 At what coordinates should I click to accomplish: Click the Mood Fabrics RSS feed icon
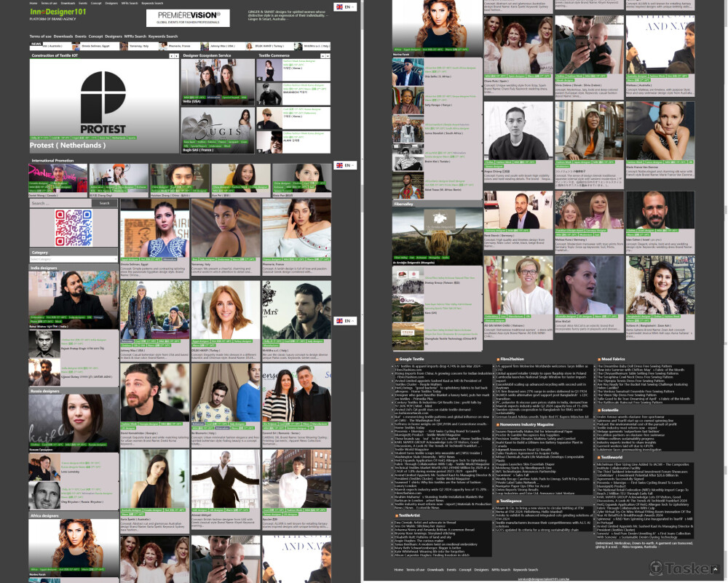tap(598, 359)
